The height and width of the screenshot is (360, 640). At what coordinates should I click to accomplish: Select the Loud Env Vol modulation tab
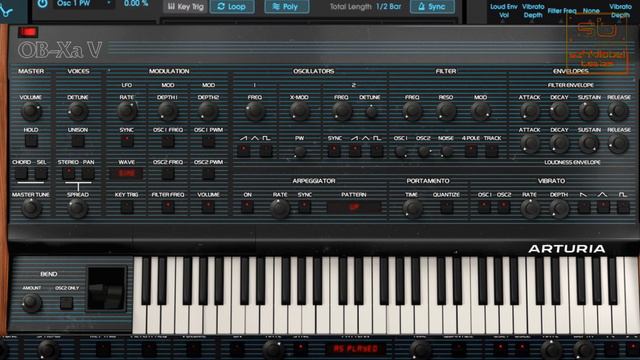(504, 11)
